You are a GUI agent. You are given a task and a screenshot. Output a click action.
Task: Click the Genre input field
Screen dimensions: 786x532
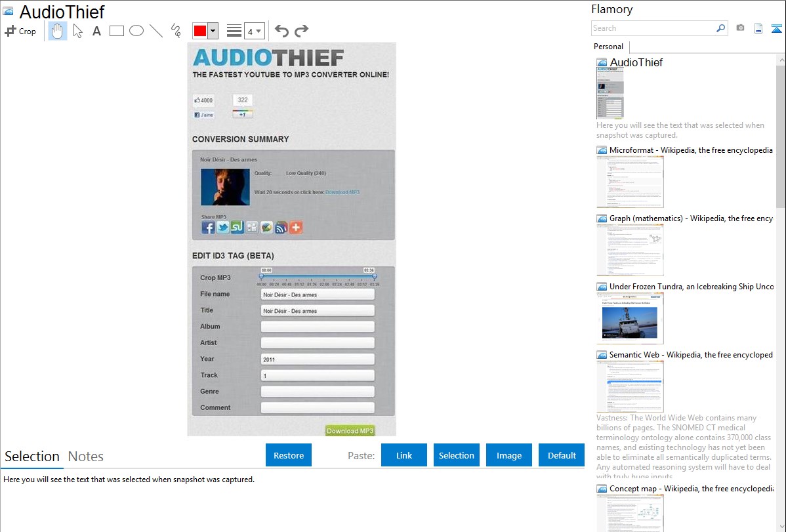click(x=318, y=392)
